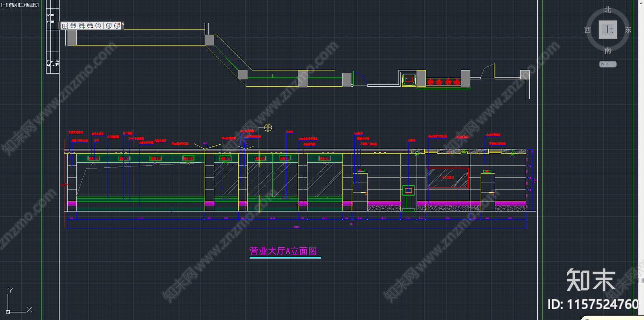Click the globe with red minus icon
This screenshot has width=644, height=320.
click(x=90, y=25)
